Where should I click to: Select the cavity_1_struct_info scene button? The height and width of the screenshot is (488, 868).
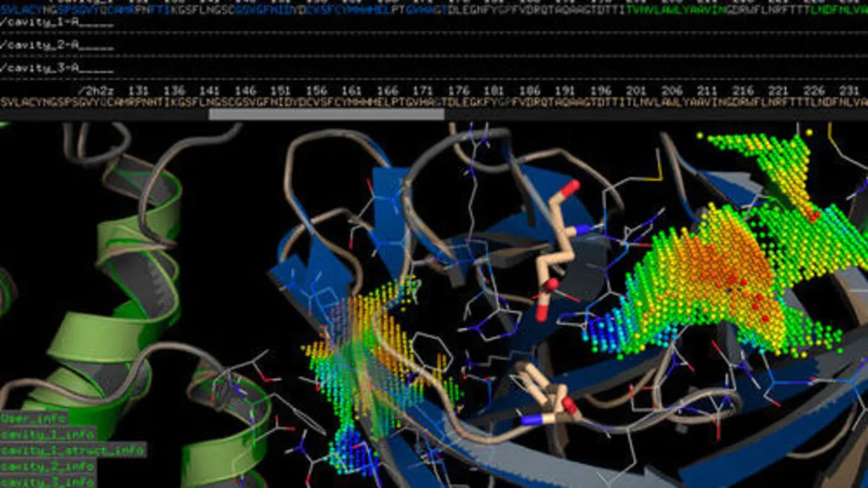tap(72, 450)
